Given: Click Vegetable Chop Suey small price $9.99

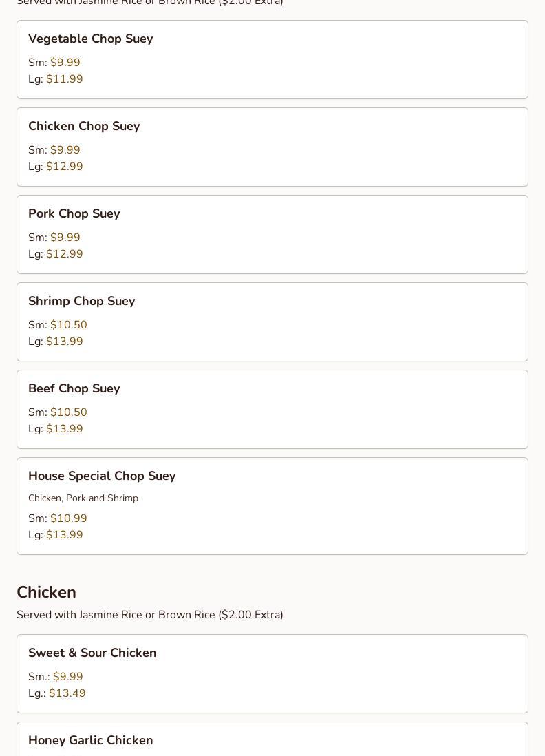Looking at the screenshot, I should click(65, 63).
